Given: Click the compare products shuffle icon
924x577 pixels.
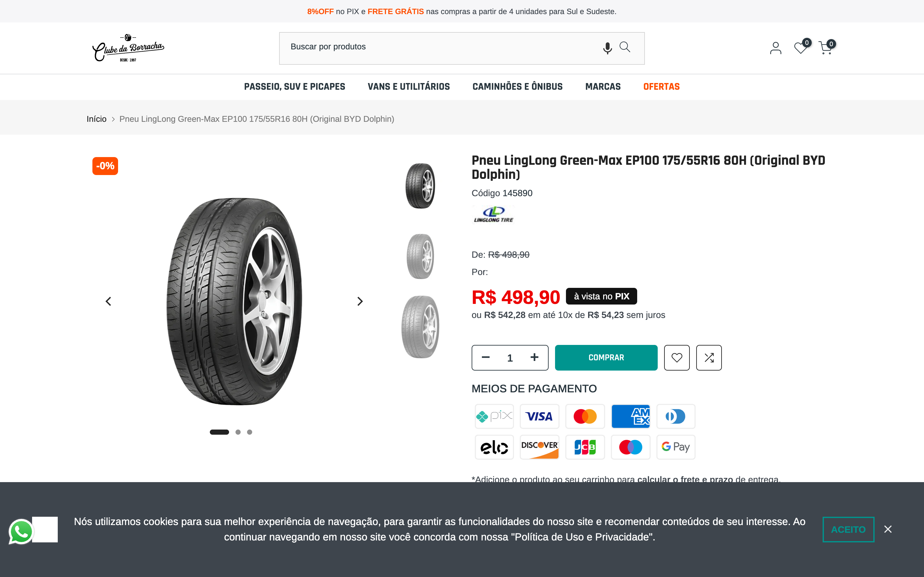Looking at the screenshot, I should pos(709,357).
